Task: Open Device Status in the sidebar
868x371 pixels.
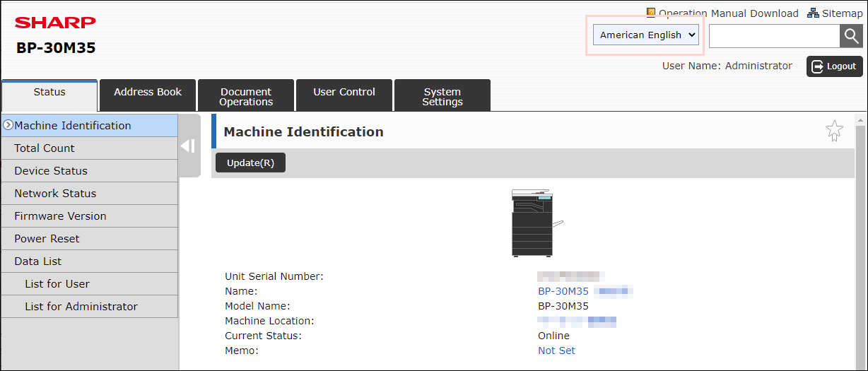Action: point(89,171)
